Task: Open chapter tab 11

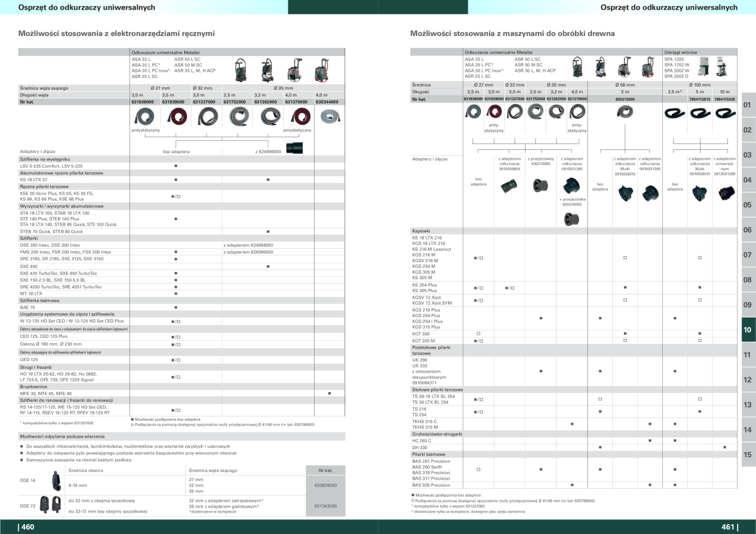Action: (x=748, y=355)
